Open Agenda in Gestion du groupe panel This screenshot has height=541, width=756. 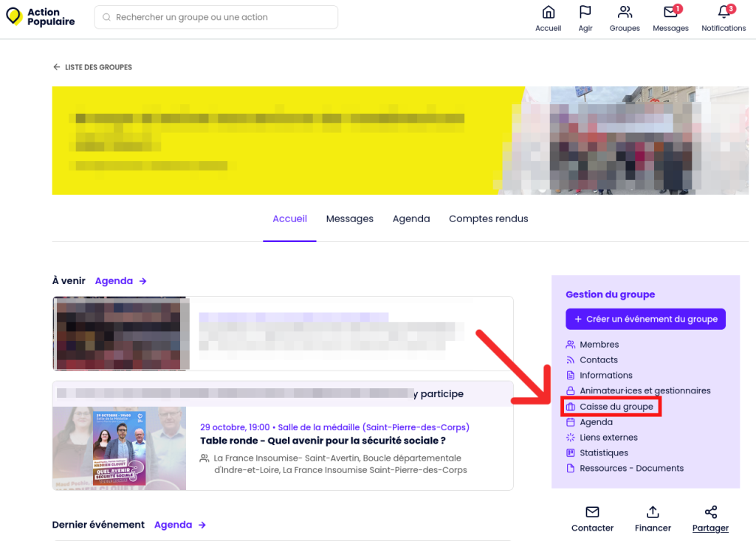pos(597,422)
